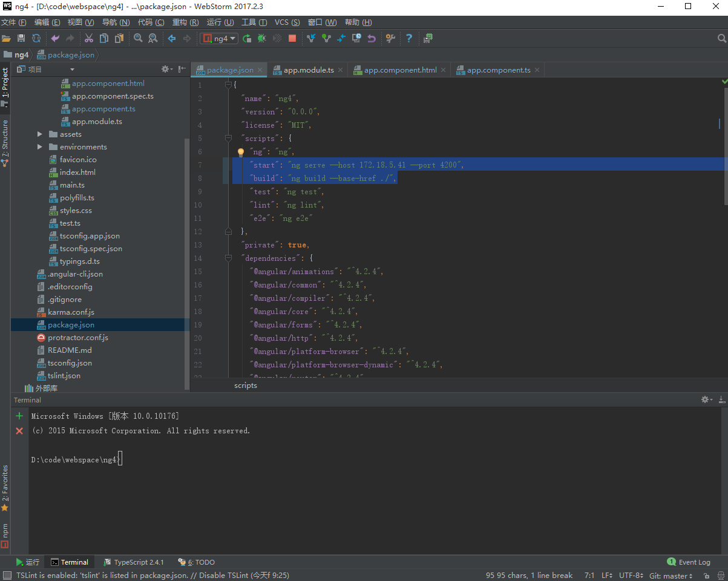Open the TypeScript 2.4.1 tool window
This screenshot has height=581, width=728.
click(134, 562)
